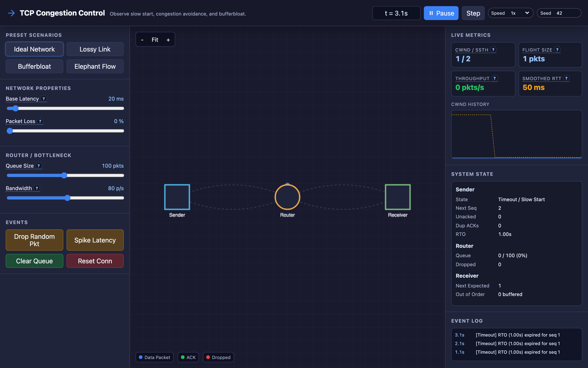Click the Clear Queue button
The height and width of the screenshot is (368, 588).
coord(35,261)
